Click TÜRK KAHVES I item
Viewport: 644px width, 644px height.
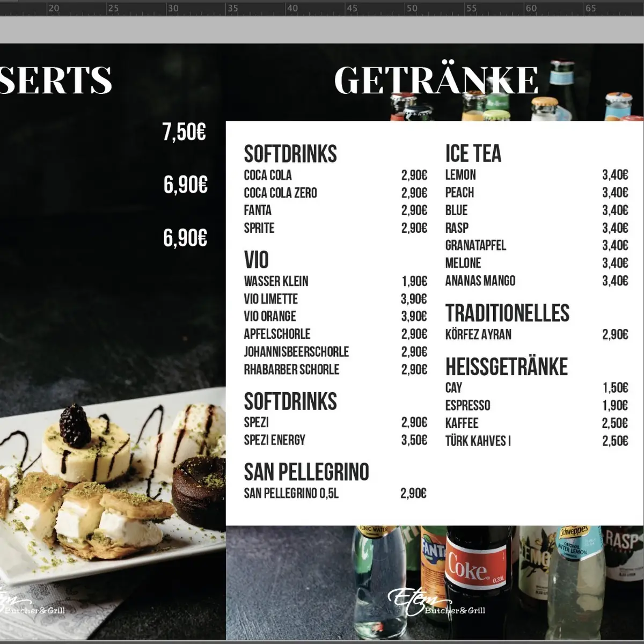point(478,441)
